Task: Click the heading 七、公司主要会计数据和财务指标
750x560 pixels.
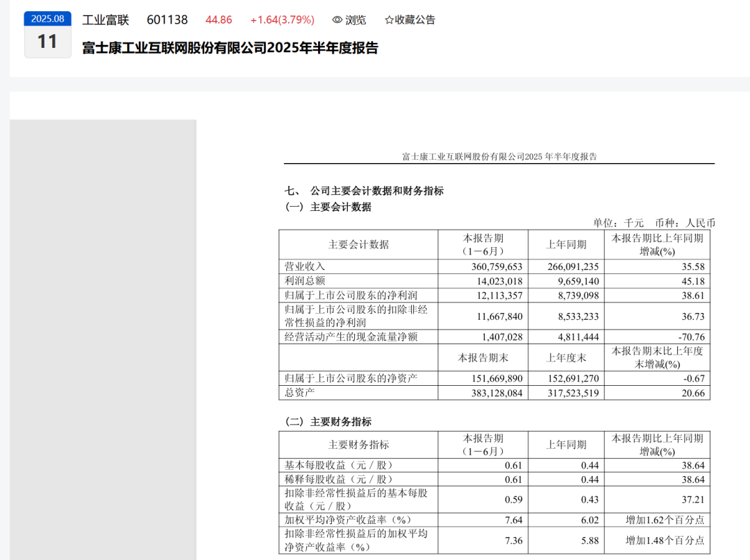Action: (366, 189)
